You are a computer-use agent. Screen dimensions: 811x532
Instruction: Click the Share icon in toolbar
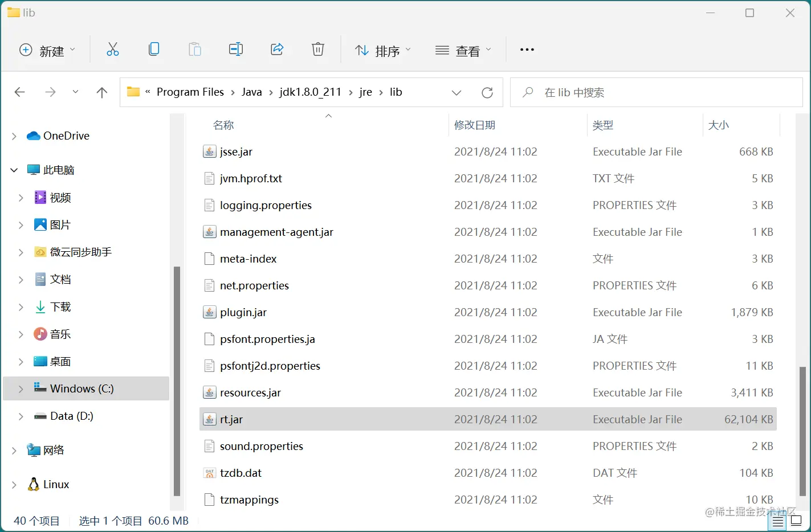277,50
